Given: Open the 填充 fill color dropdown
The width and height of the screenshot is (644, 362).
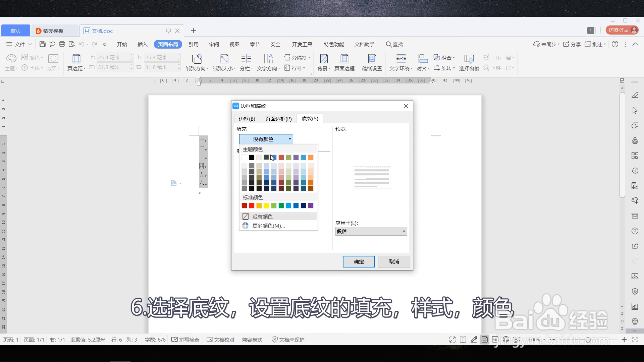Looking at the screenshot, I should click(266, 139).
